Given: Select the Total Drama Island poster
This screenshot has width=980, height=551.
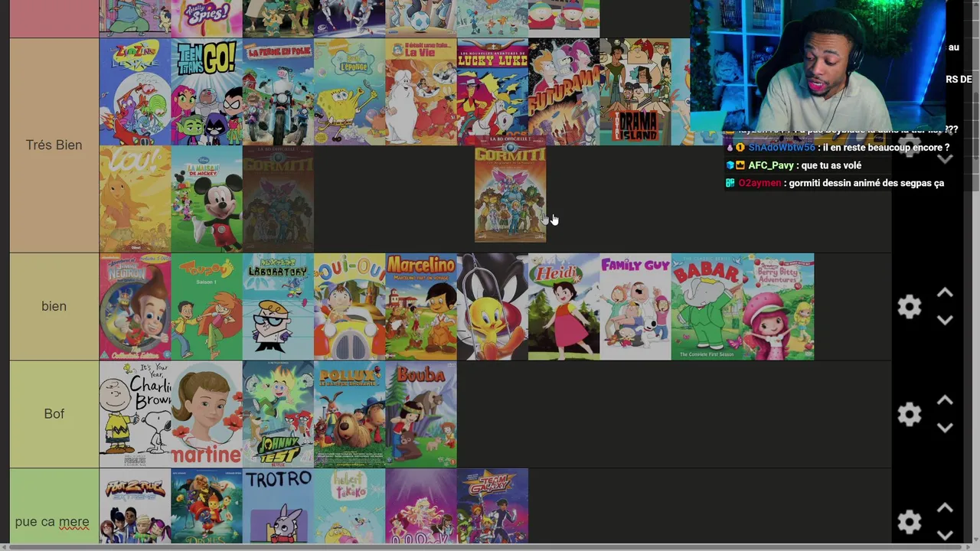Looking at the screenshot, I should tap(635, 92).
